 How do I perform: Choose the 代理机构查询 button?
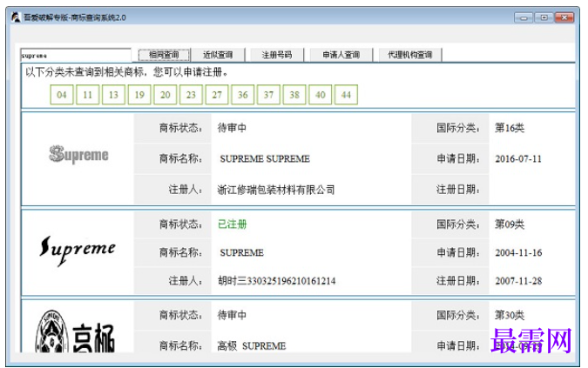click(x=410, y=55)
